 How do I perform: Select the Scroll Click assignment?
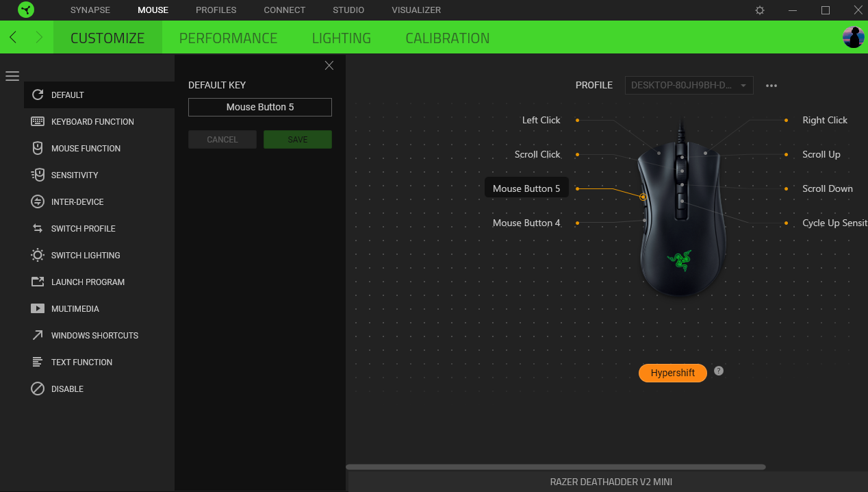tap(537, 154)
